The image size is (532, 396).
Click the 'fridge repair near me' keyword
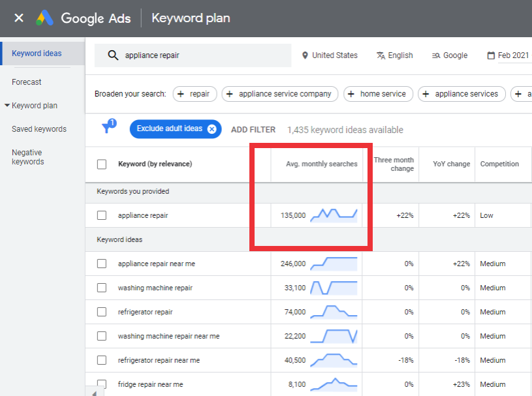click(150, 384)
